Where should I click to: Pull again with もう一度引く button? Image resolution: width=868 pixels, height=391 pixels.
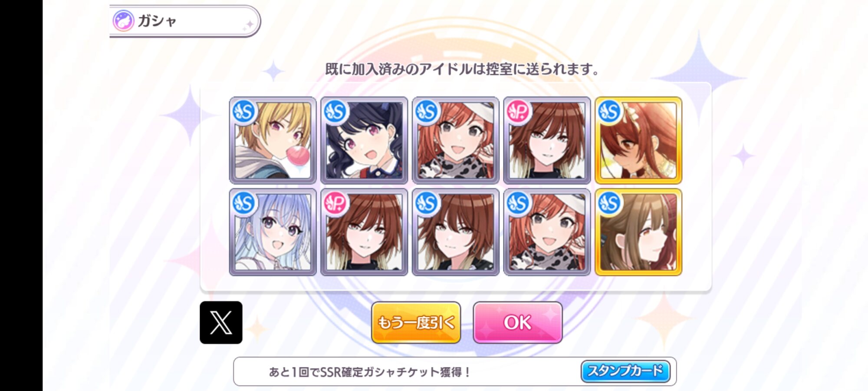416,322
